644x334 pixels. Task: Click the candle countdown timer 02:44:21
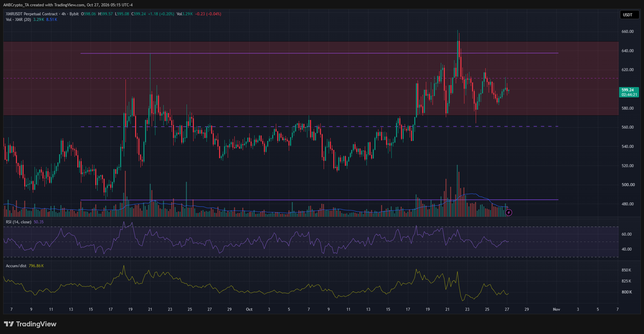(629, 95)
